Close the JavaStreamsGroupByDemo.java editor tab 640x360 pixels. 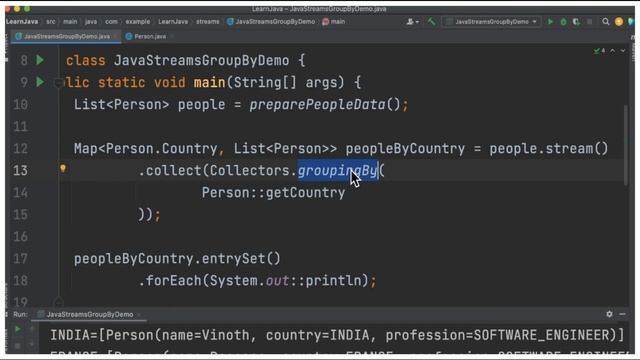pyautogui.click(x=116, y=36)
